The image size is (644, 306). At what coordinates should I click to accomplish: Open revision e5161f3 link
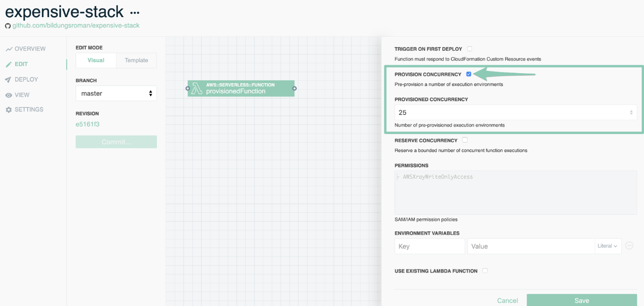click(88, 124)
